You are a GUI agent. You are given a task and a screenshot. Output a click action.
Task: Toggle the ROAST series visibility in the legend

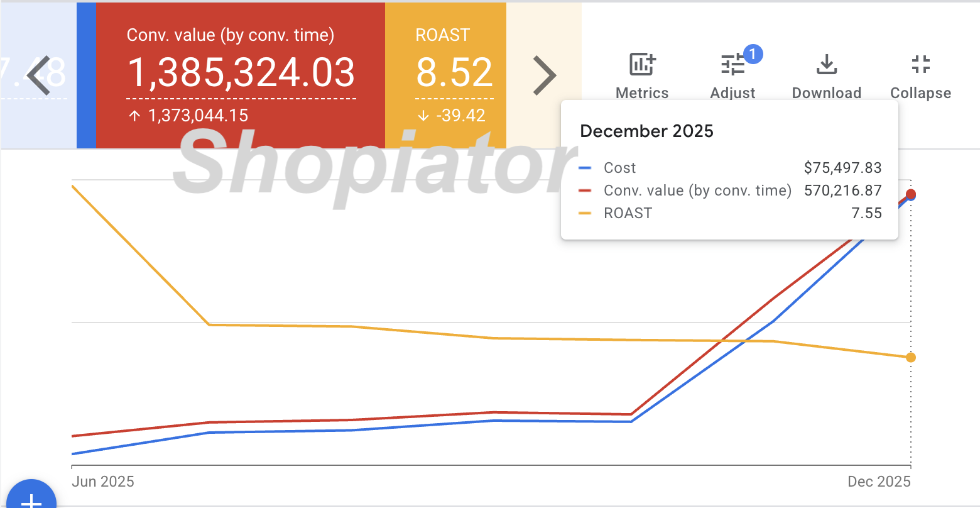coord(628,213)
